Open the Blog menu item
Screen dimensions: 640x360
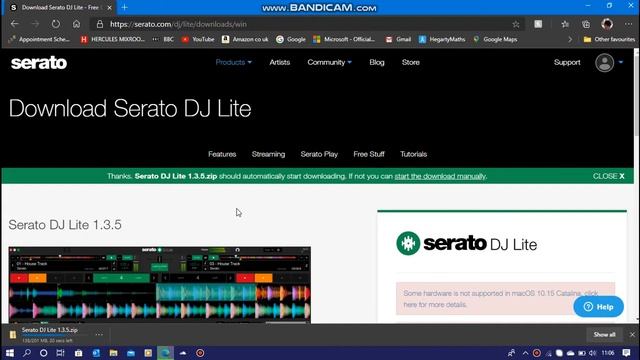(x=377, y=62)
